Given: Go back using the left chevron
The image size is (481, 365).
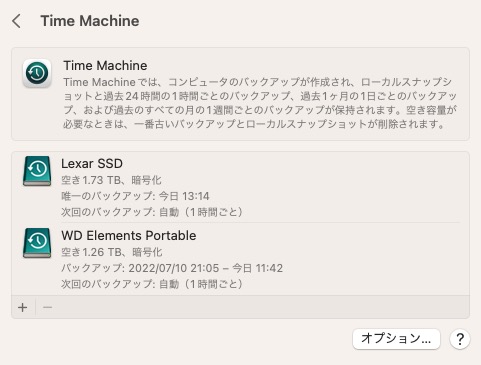Looking at the screenshot, I should pyautogui.click(x=16, y=21).
